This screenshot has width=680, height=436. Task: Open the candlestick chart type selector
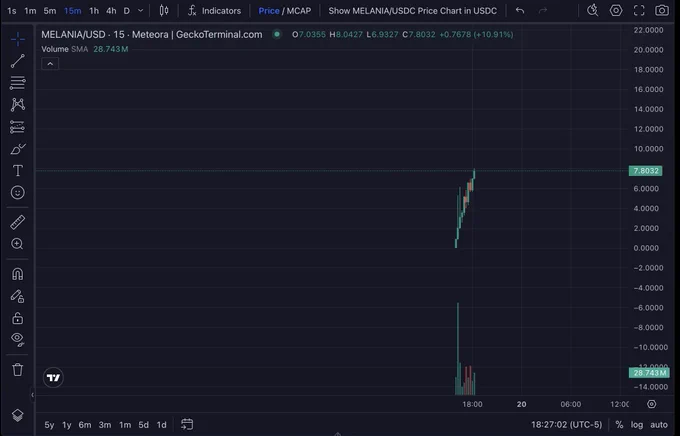click(164, 10)
